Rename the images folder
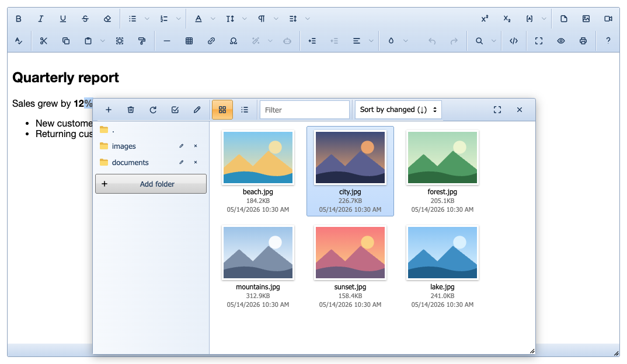The image size is (627, 364). pos(181,146)
